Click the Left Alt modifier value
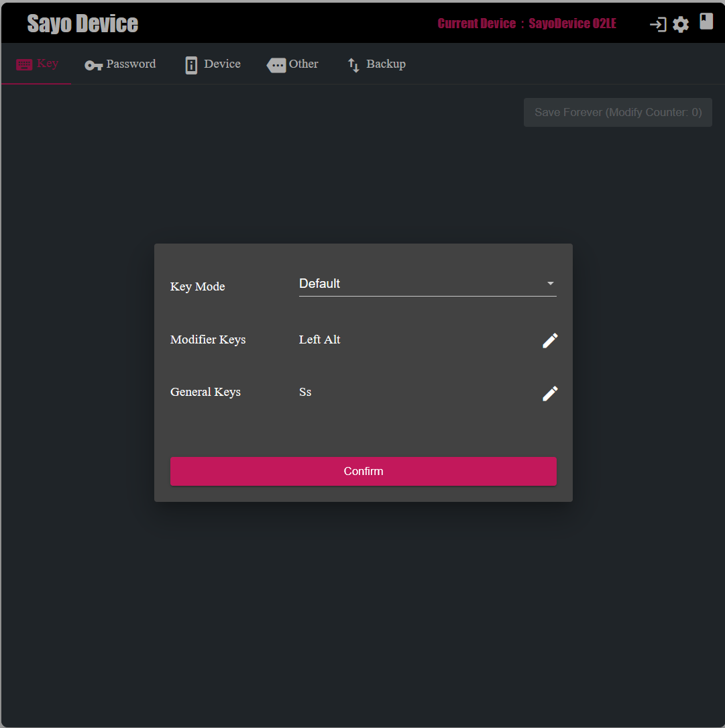The width and height of the screenshot is (725, 728). tap(319, 340)
